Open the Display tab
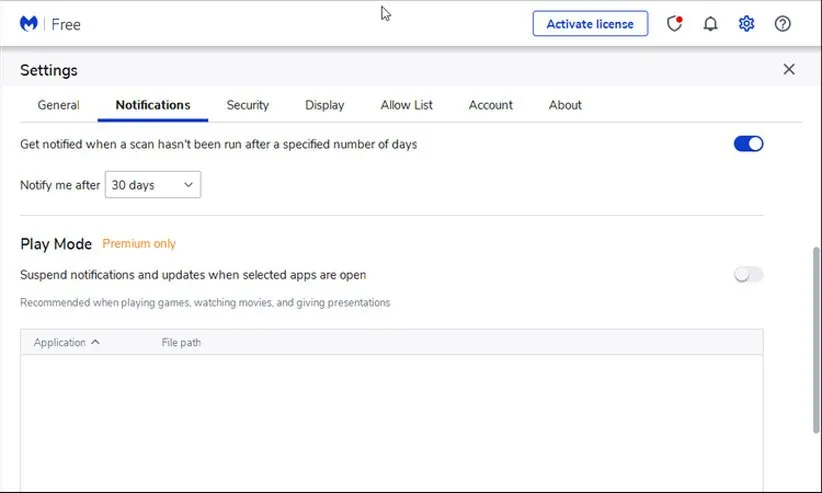822x493 pixels. (x=324, y=105)
